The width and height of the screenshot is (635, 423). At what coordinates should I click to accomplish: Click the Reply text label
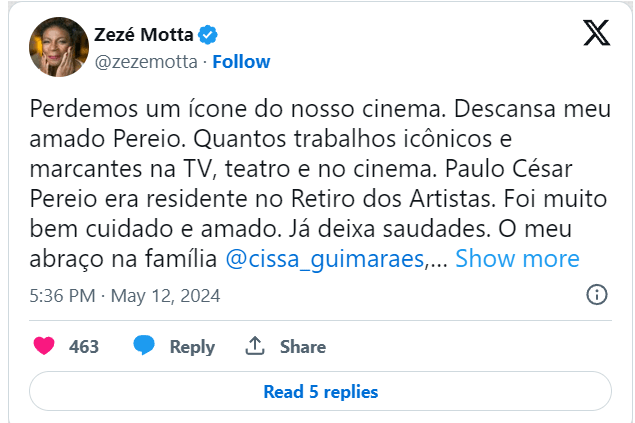pyautogui.click(x=192, y=347)
